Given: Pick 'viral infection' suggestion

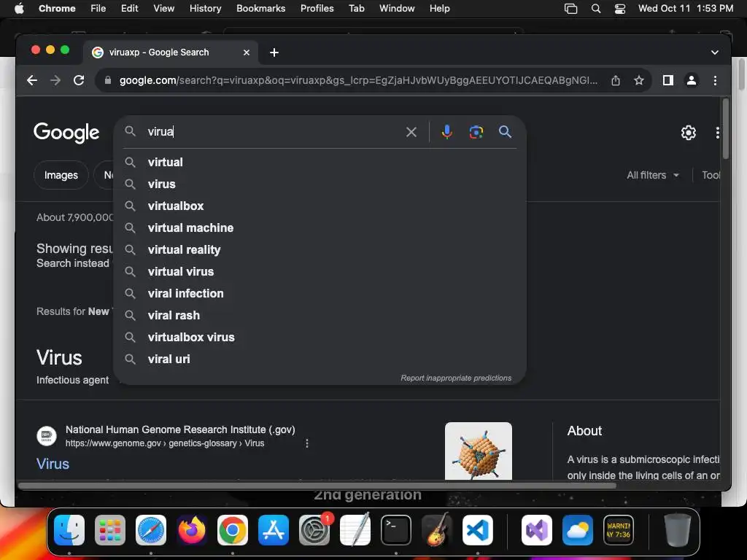Looking at the screenshot, I should [320, 294].
